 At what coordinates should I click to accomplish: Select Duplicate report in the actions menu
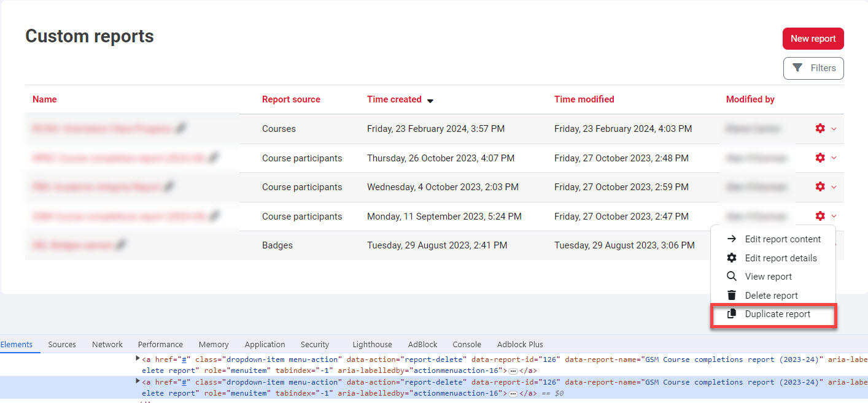point(773,314)
